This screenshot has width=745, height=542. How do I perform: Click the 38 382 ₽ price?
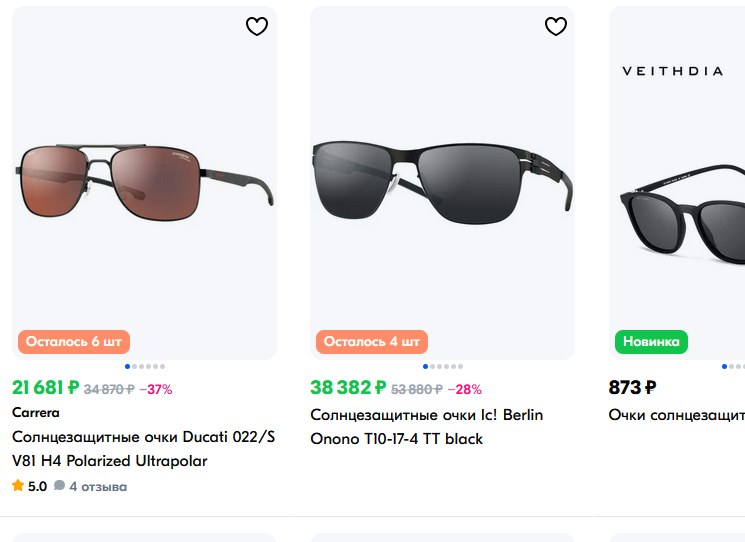[348, 388]
